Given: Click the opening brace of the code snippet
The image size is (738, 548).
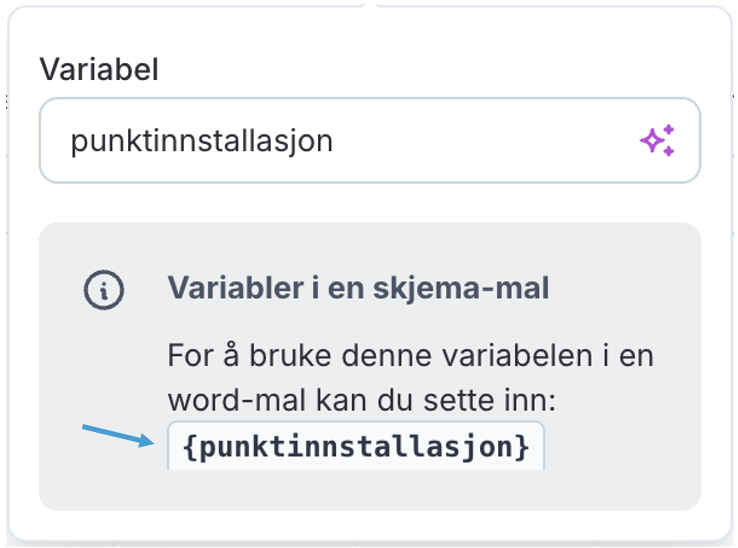Looking at the screenshot, I should 189,447.
